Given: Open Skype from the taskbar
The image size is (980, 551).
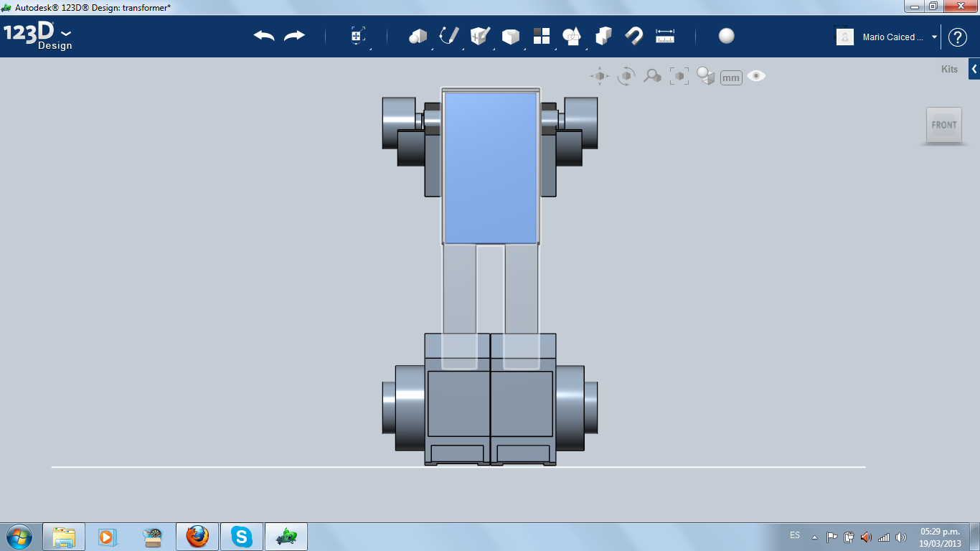Looking at the screenshot, I should (242, 537).
